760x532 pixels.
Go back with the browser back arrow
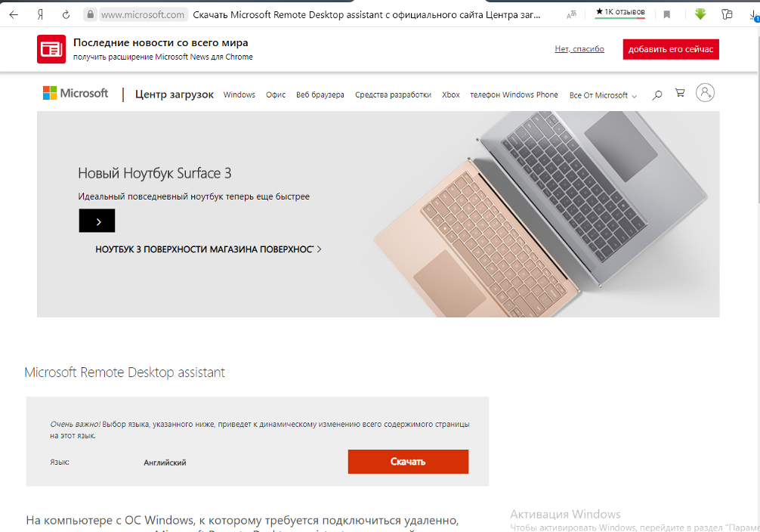coord(14,14)
